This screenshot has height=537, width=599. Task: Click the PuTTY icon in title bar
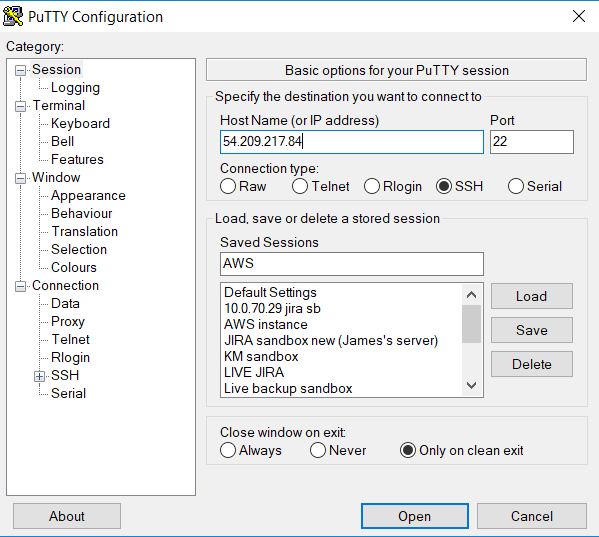(13, 16)
